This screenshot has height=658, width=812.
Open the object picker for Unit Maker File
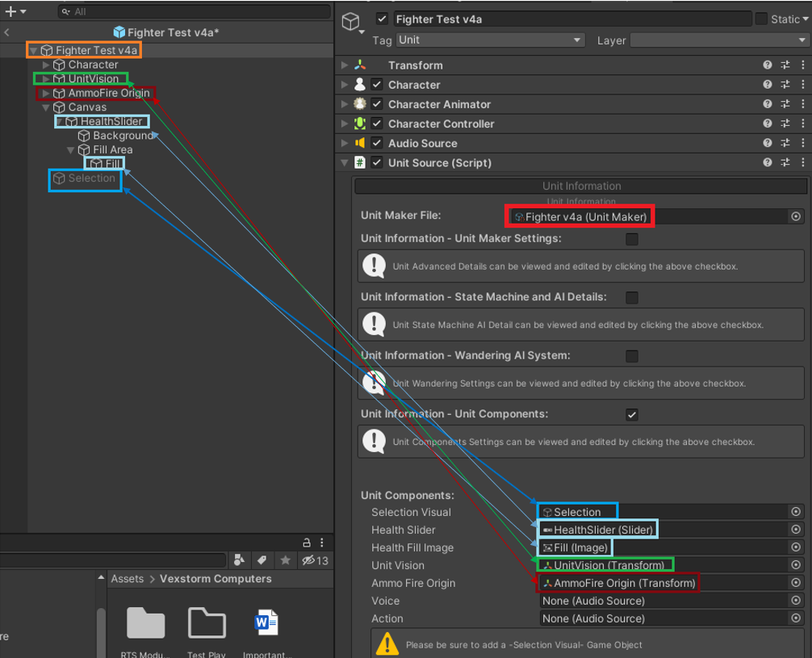[x=795, y=216]
